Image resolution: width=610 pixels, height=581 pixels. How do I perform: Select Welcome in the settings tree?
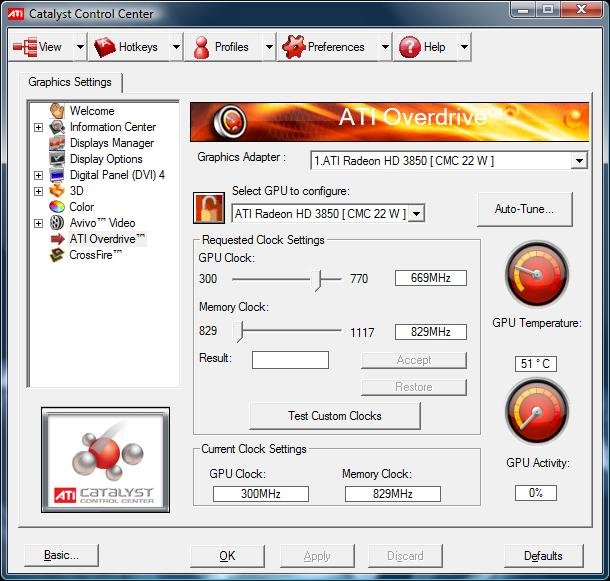click(92, 111)
